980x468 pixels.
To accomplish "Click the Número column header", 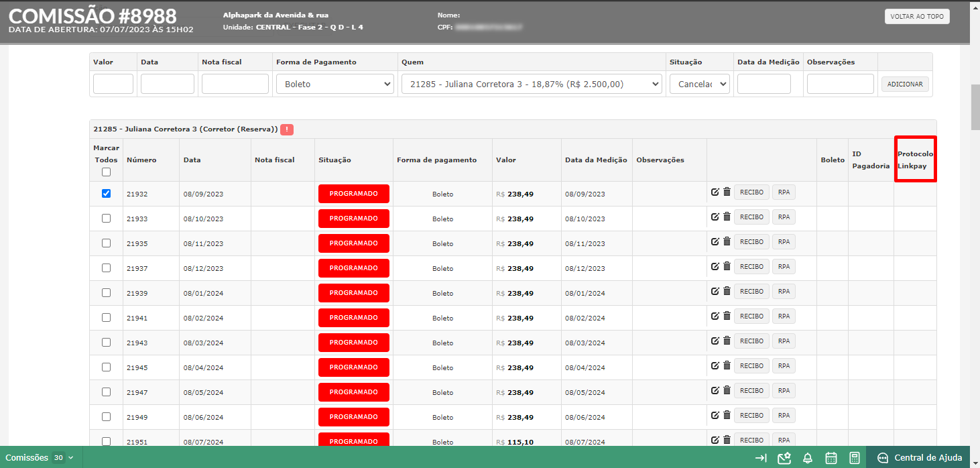I will tap(141, 160).
